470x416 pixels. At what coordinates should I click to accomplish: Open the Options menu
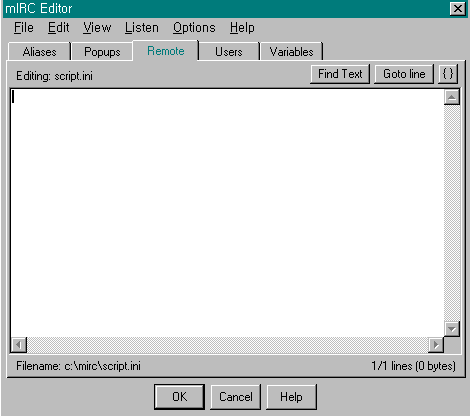pyautogui.click(x=194, y=28)
